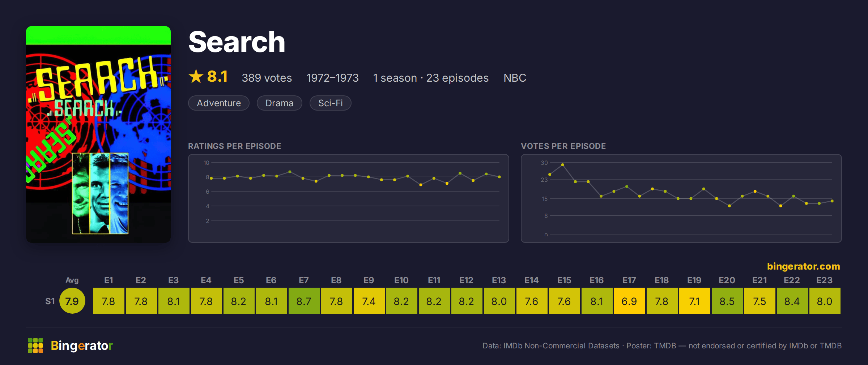The height and width of the screenshot is (365, 868).
Task: Click the E23 rating cell 8.0
Action: tap(825, 301)
